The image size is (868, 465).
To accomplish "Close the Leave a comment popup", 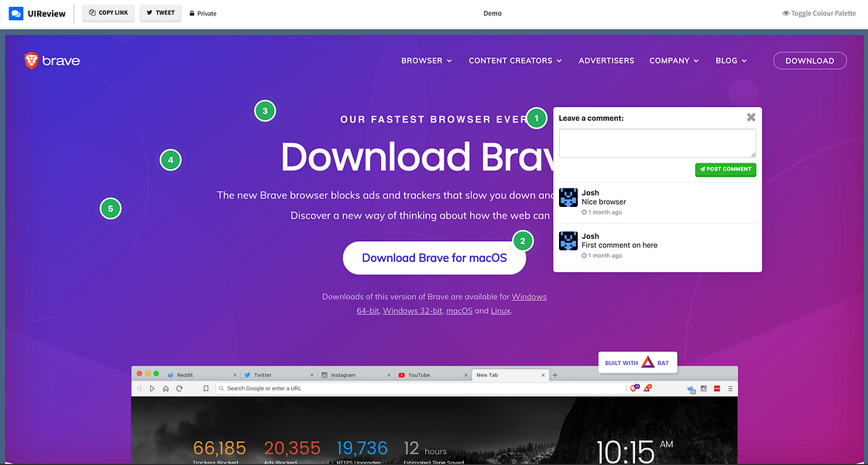I will tap(750, 117).
